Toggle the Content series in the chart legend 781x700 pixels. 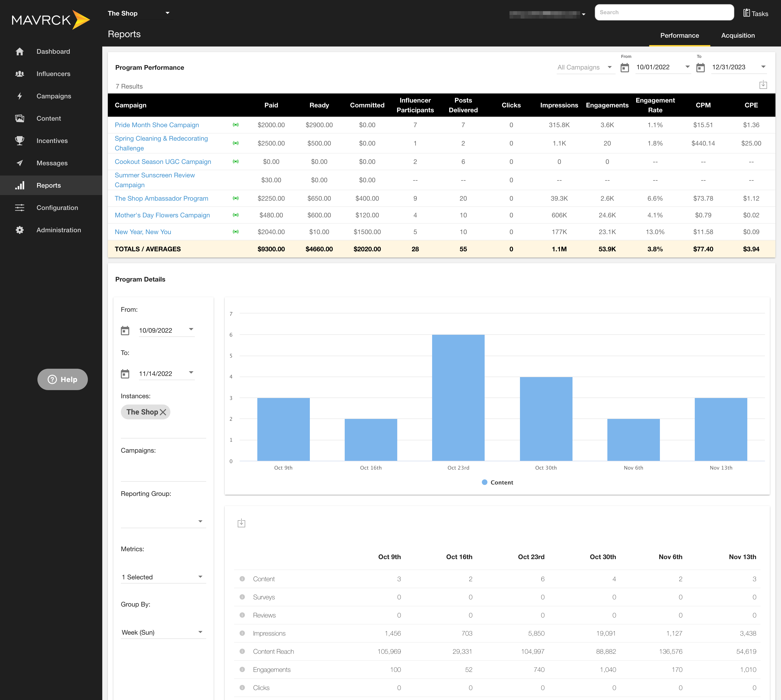[x=497, y=482]
